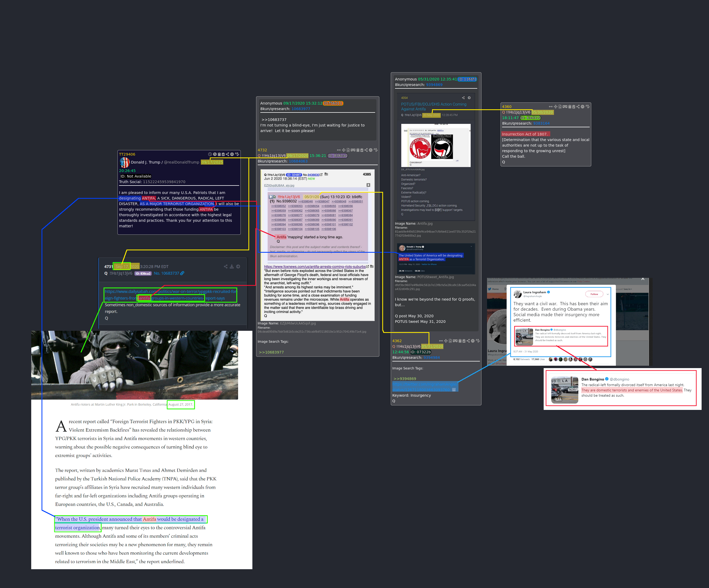Click the Twitter Home tab
The image size is (709, 588).
[x=494, y=289]
